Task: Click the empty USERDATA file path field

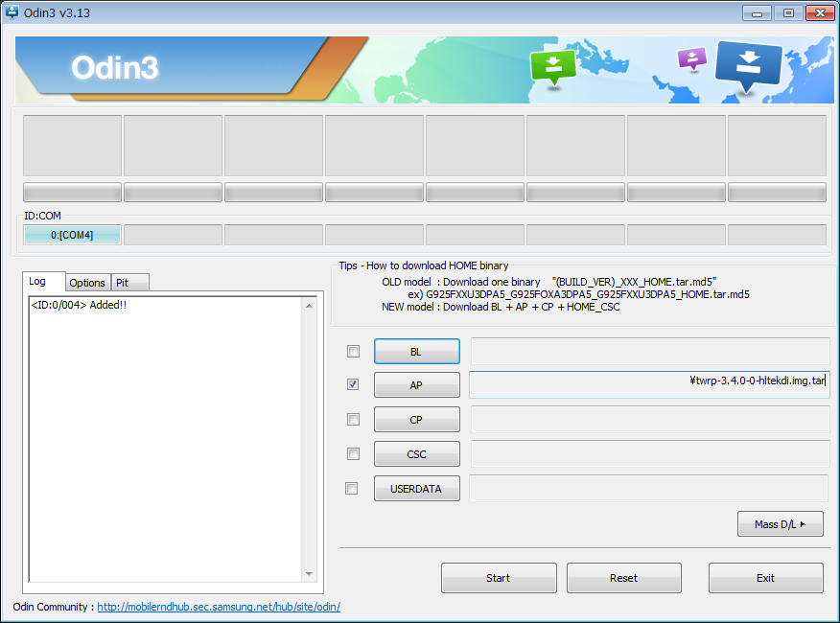Action: (649, 488)
